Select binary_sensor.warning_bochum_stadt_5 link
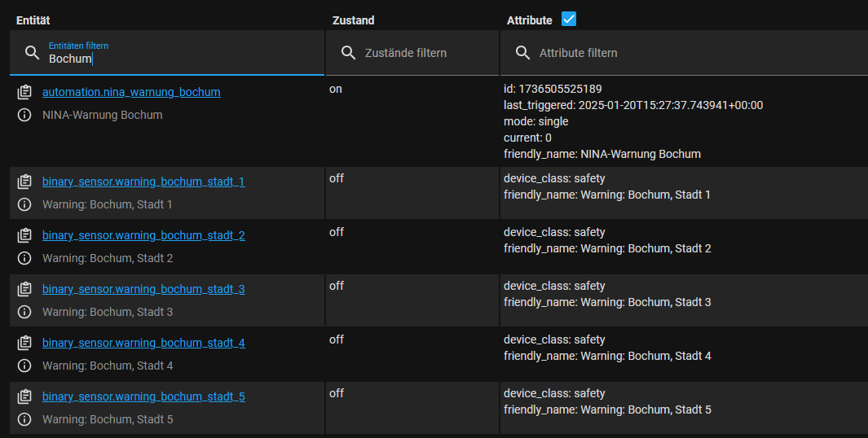 coord(143,396)
